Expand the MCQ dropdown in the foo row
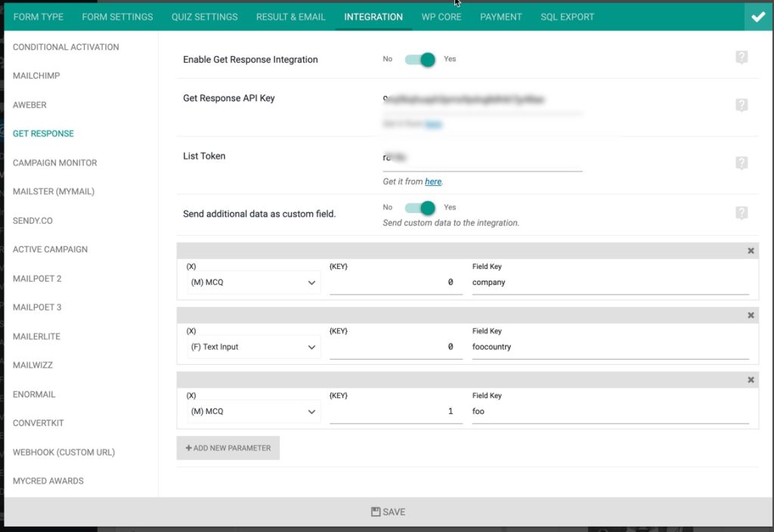Image resolution: width=774 pixels, height=532 pixels. tap(249, 411)
